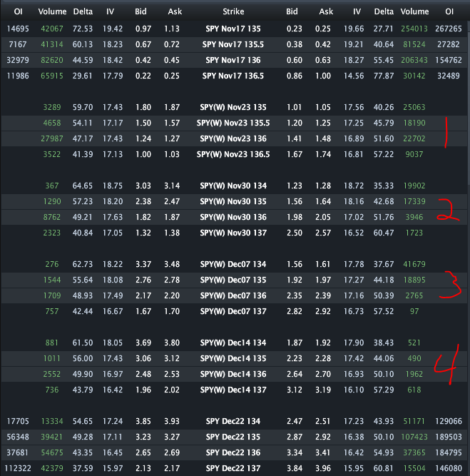The height and width of the screenshot is (476, 470).
Task: Click the SPY(W) Dec07 135 strike label
Action: 233,280
